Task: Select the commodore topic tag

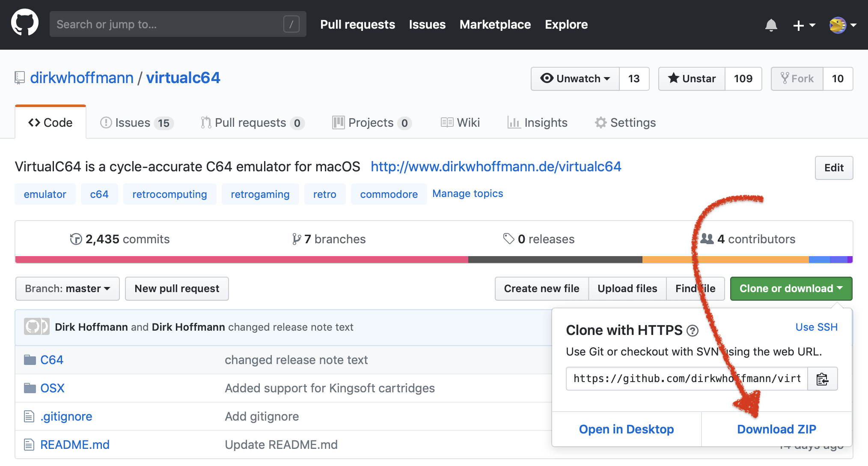Action: 389,194
